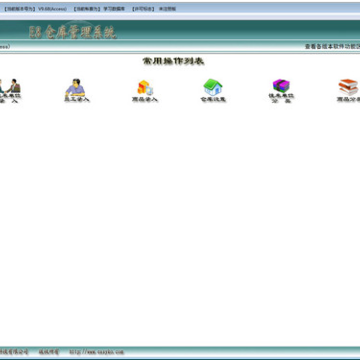Screen dimensions: 360x360
Task: Click the 员工录入 text label
Action: (x=77, y=99)
